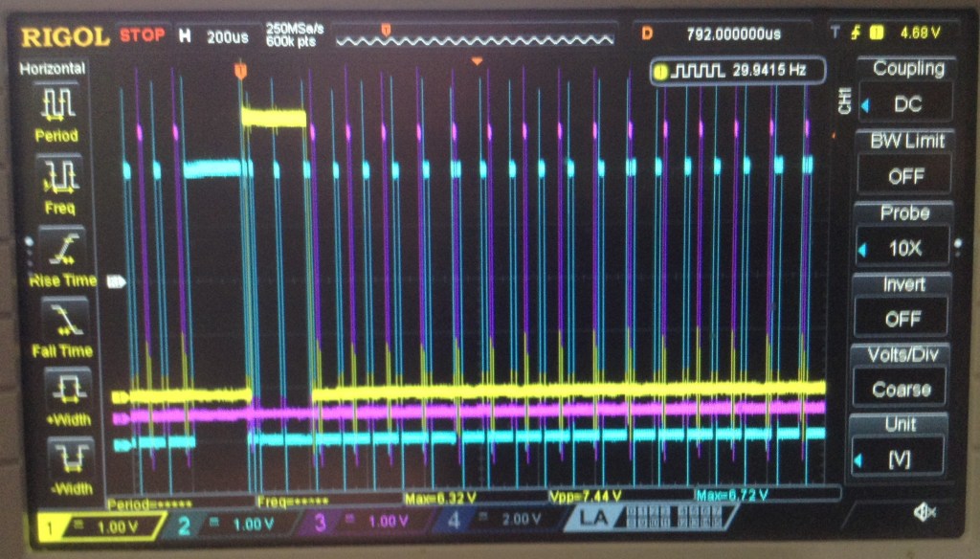Select the channel 1 tab
Screen dimensions: 980x559
pos(92,524)
